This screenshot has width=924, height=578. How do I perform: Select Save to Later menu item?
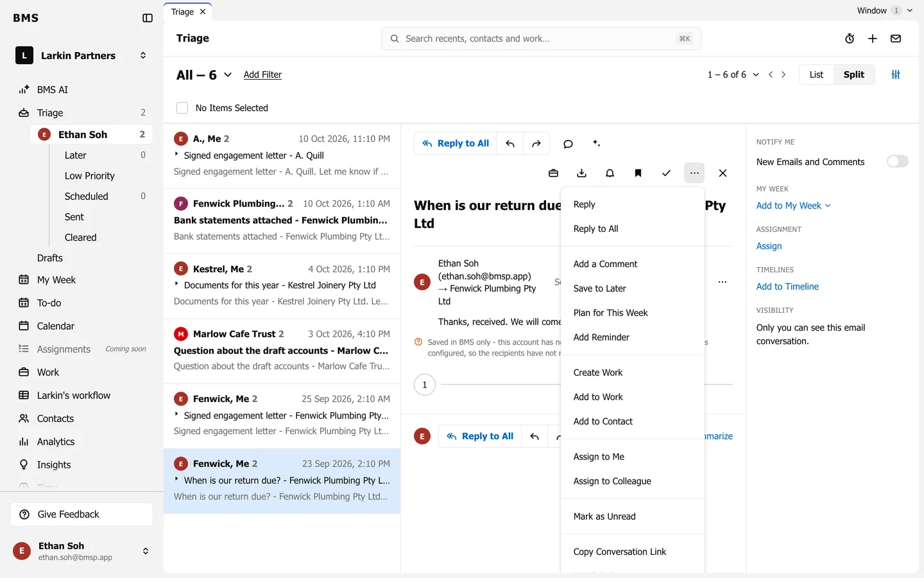click(633, 288)
